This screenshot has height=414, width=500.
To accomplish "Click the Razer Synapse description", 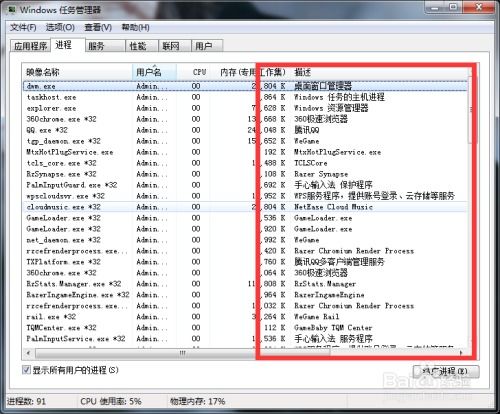I will pos(321,174).
